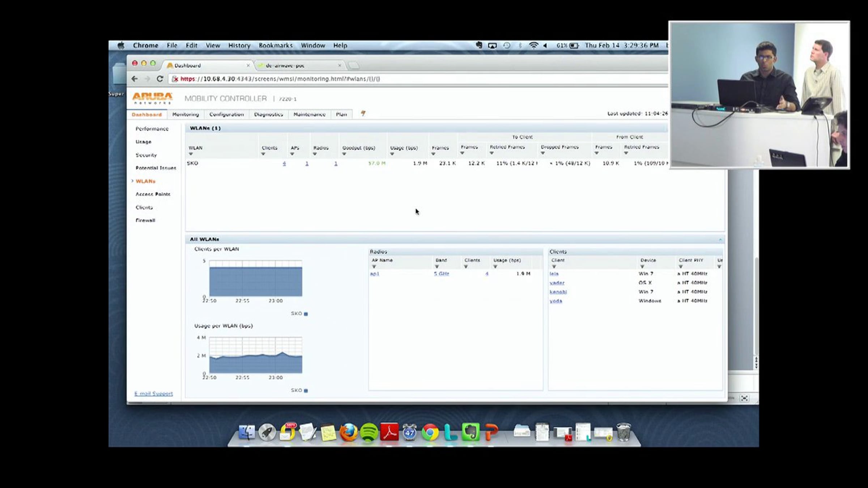Click the AirPlay display menu icon
The height and width of the screenshot is (488, 868).
coord(492,46)
